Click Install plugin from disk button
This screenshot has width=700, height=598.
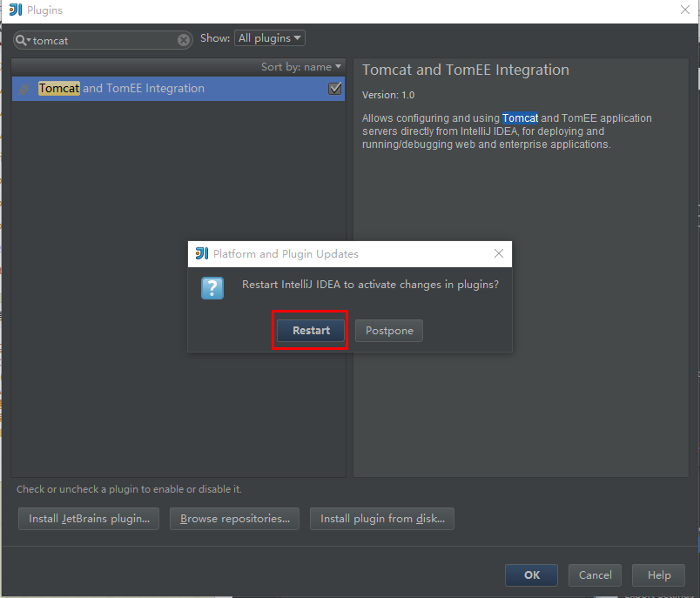click(x=382, y=519)
